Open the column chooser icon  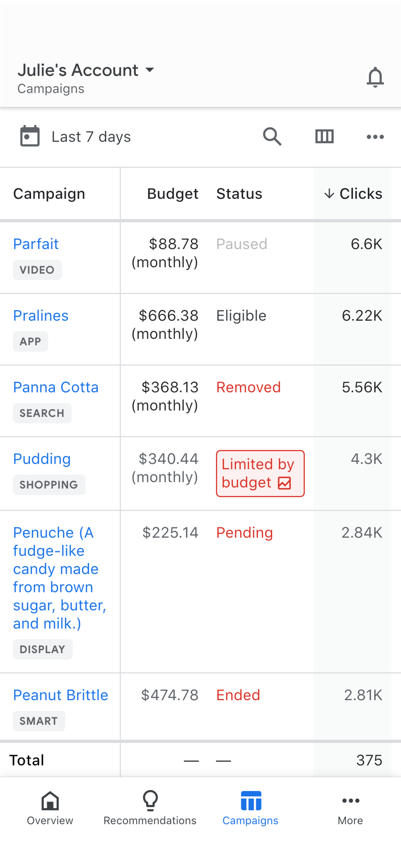324,137
